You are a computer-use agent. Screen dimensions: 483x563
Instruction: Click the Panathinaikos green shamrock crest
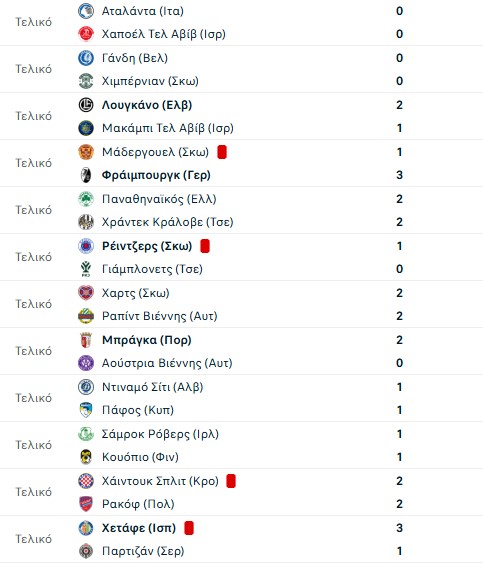pyautogui.click(x=86, y=199)
